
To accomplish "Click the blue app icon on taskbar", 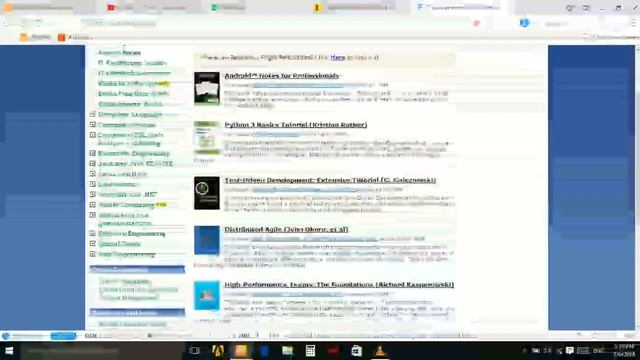I will [264, 351].
